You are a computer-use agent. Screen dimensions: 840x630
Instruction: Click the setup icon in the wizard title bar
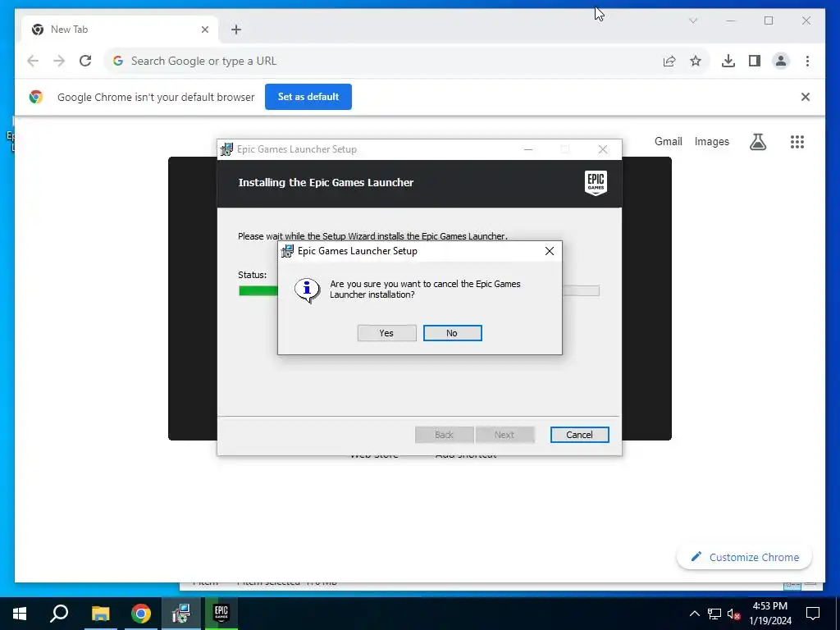226,149
